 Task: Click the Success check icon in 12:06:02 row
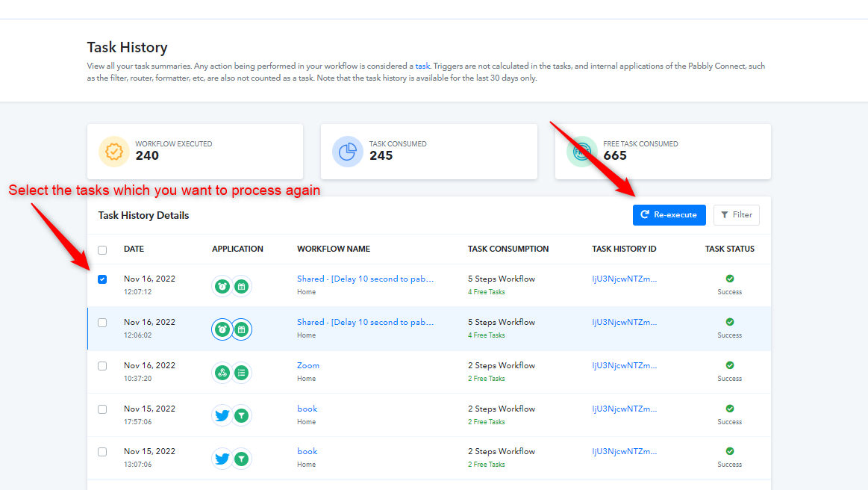click(730, 322)
